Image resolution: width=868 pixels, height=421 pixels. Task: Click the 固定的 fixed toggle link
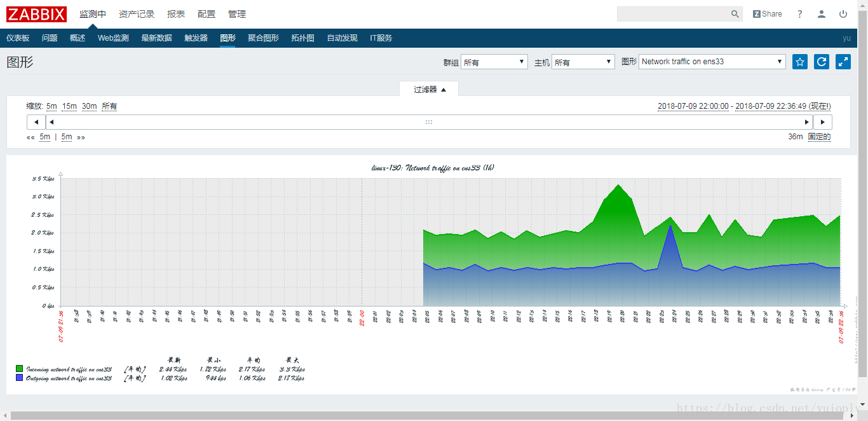[x=819, y=137]
